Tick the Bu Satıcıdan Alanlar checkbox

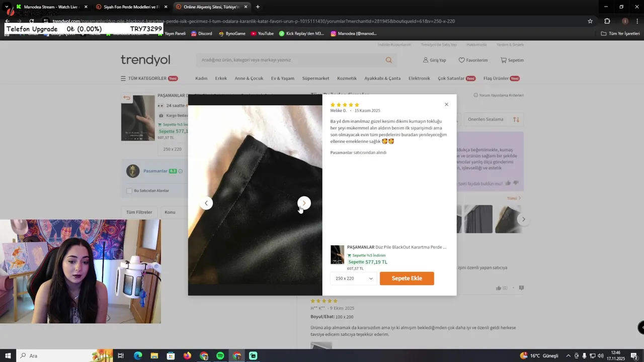point(129,191)
